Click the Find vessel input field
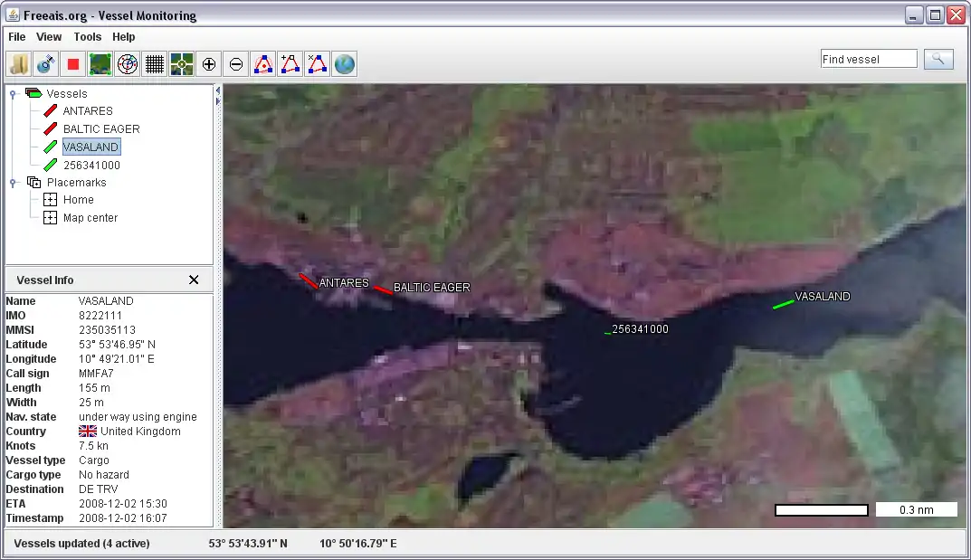971x560 pixels. (868, 59)
